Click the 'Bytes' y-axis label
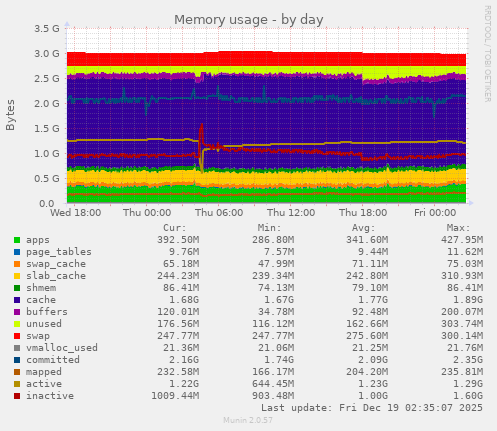This screenshot has width=497, height=431. pyautogui.click(x=10, y=115)
